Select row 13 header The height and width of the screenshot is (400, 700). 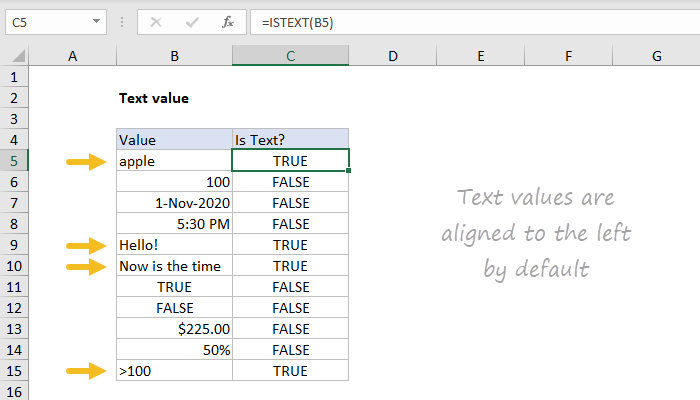click(x=14, y=329)
